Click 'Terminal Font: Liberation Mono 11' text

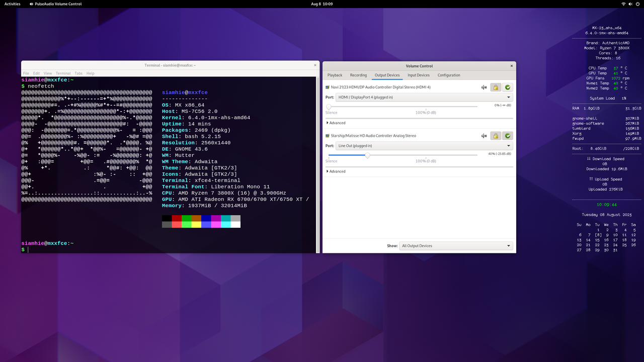(x=216, y=187)
